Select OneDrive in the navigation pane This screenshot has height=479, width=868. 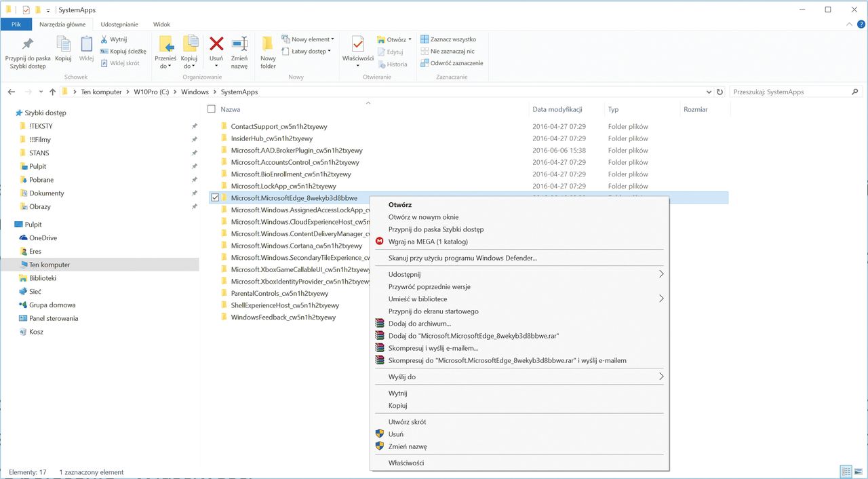[x=43, y=238]
